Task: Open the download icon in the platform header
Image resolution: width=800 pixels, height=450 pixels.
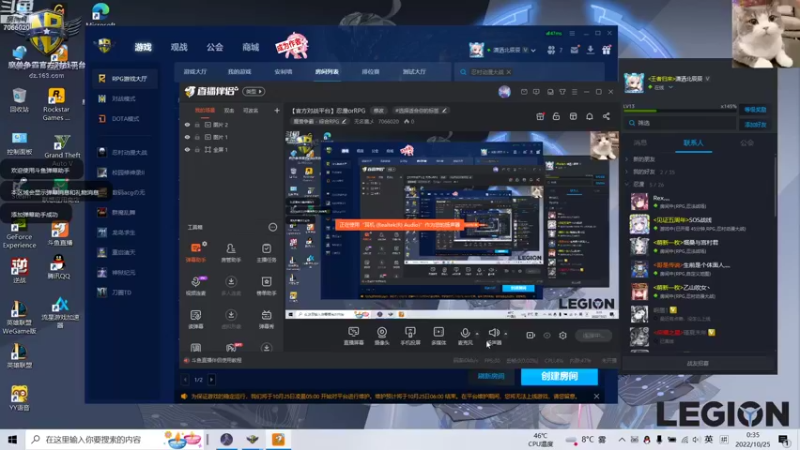Action: pyautogui.click(x=590, y=50)
